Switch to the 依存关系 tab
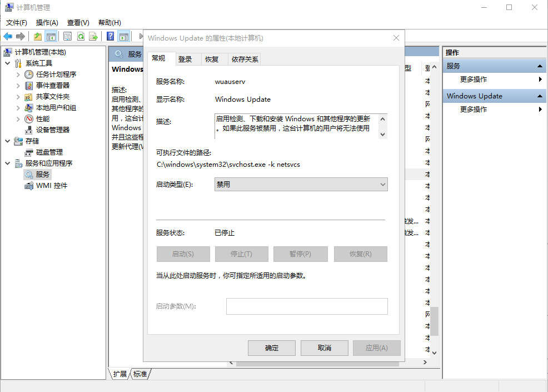 pyautogui.click(x=245, y=59)
